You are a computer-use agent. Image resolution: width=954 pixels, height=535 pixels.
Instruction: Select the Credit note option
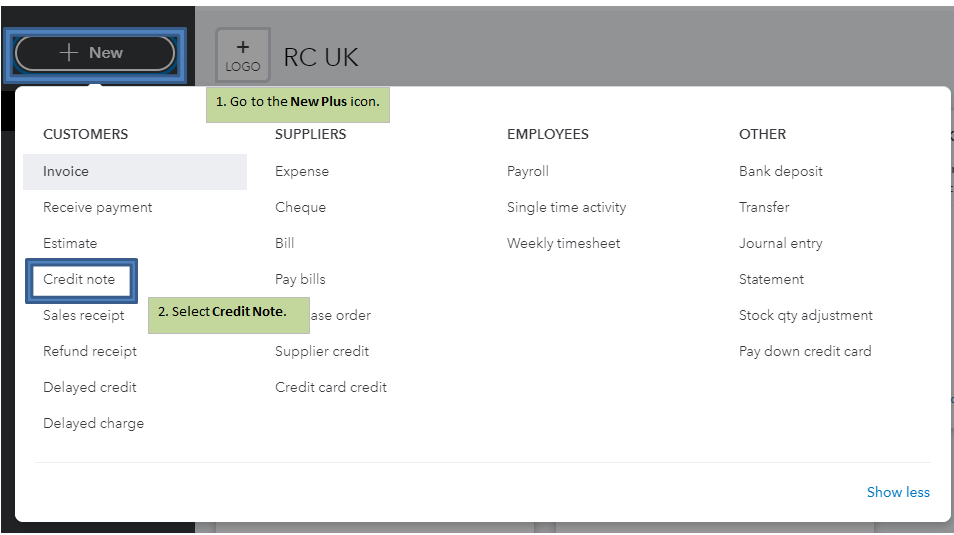click(79, 279)
